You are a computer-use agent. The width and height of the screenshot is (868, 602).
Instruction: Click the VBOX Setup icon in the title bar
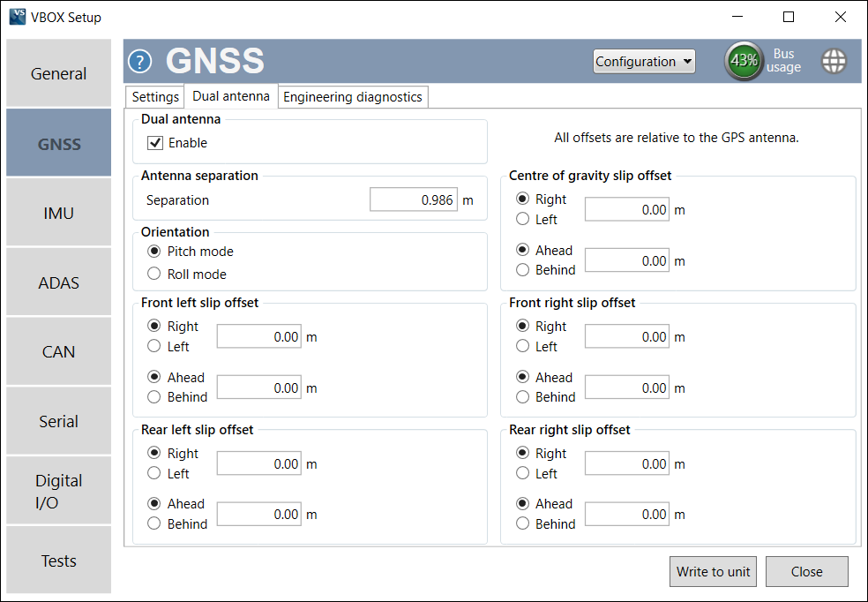coord(16,16)
